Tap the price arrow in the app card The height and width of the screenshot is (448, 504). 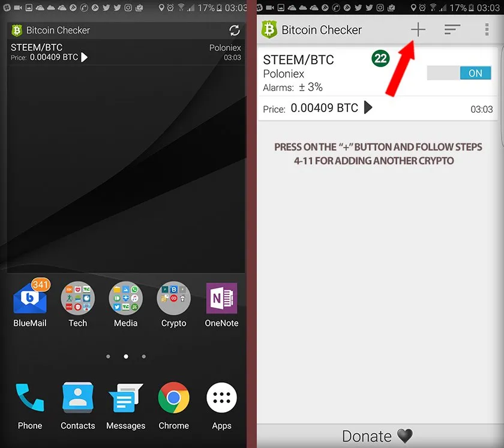[x=368, y=107]
